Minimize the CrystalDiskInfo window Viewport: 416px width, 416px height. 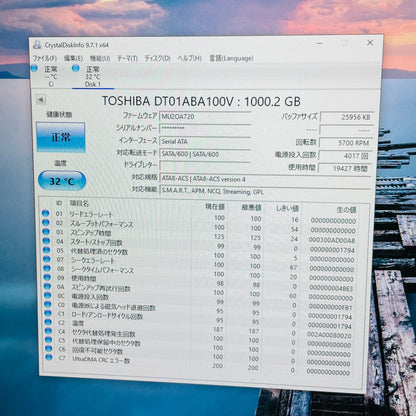pyautogui.click(x=320, y=43)
